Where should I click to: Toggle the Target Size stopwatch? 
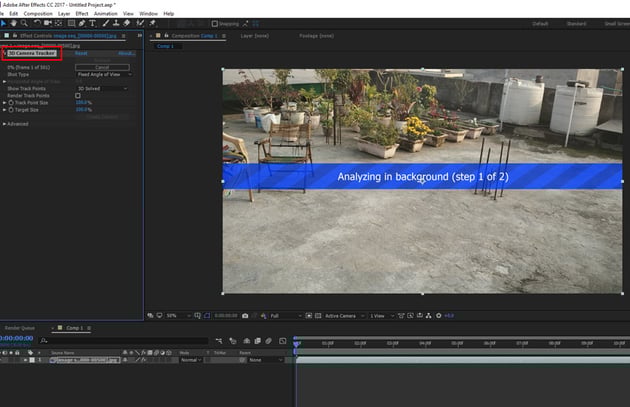[11, 110]
